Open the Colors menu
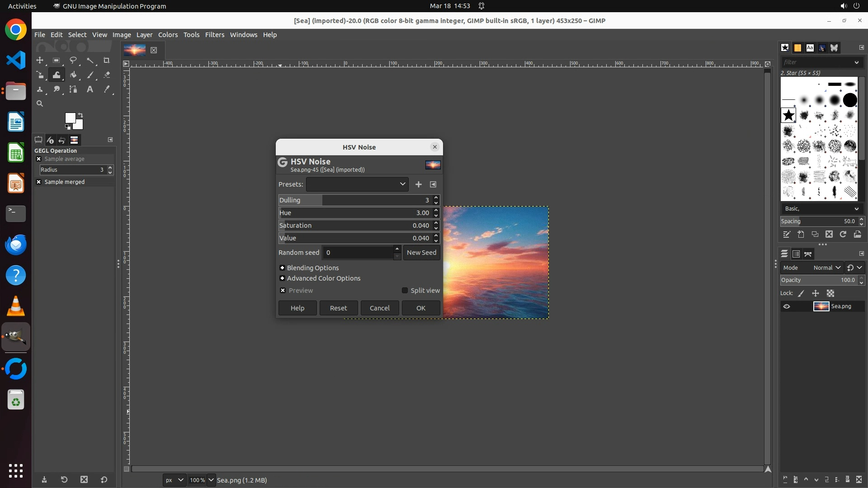The height and width of the screenshot is (488, 868). coord(168,35)
